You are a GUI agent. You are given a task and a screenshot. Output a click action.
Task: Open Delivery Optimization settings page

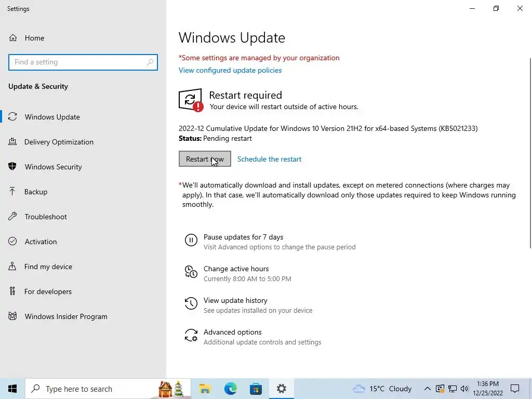83,142
